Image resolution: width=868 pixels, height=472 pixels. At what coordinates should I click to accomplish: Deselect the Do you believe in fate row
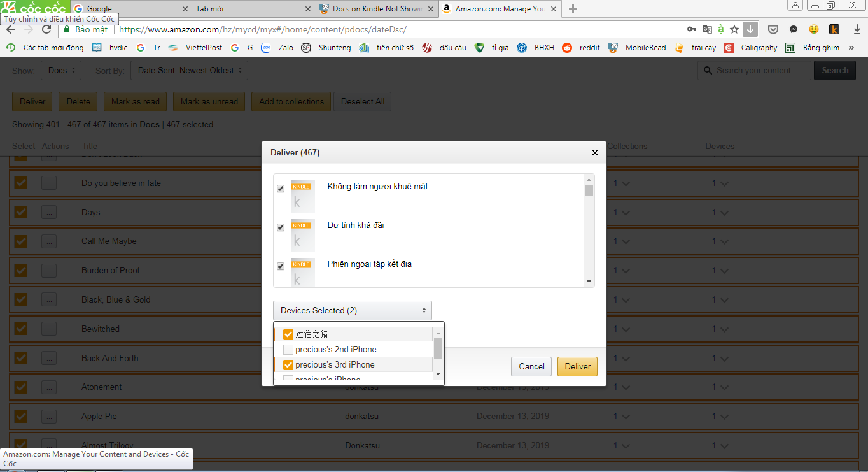(x=21, y=183)
